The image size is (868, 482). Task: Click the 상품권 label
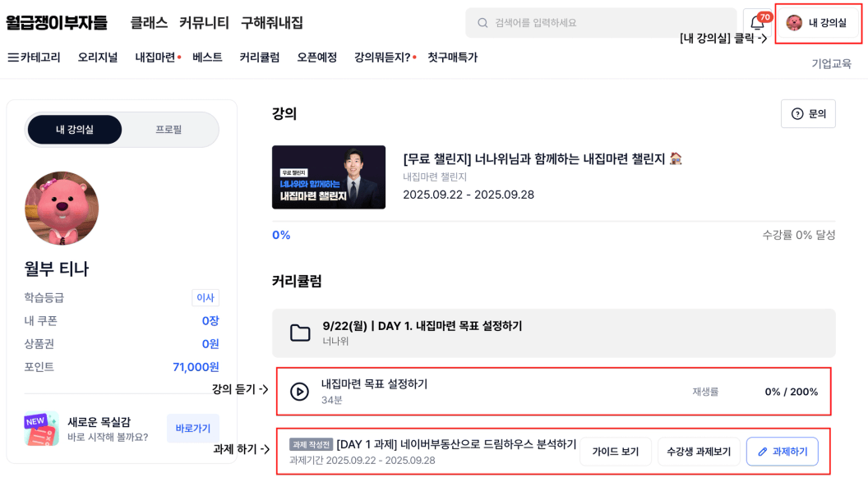click(39, 344)
